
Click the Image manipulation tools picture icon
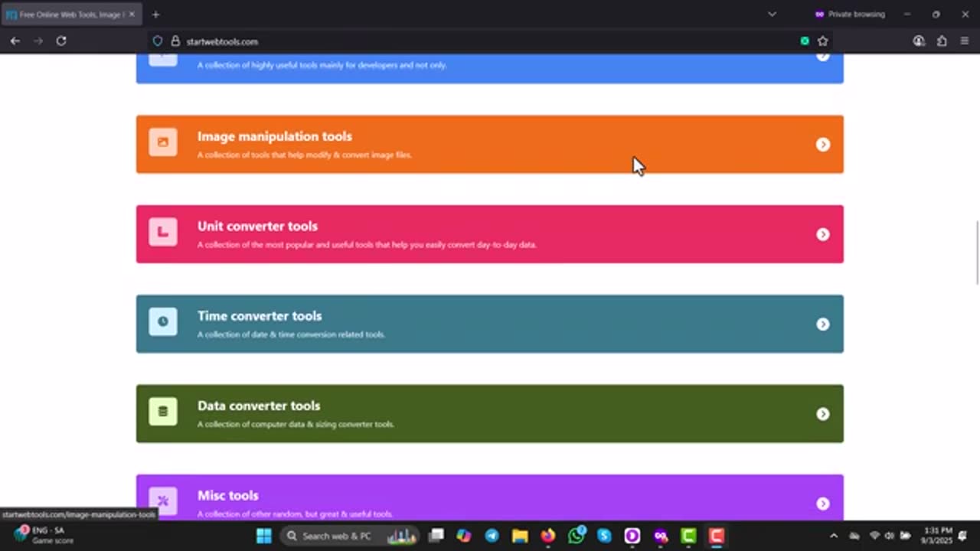point(163,142)
